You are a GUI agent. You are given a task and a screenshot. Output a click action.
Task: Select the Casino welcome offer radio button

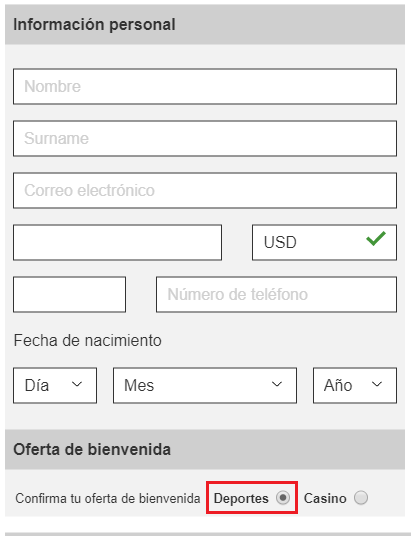pos(361,498)
